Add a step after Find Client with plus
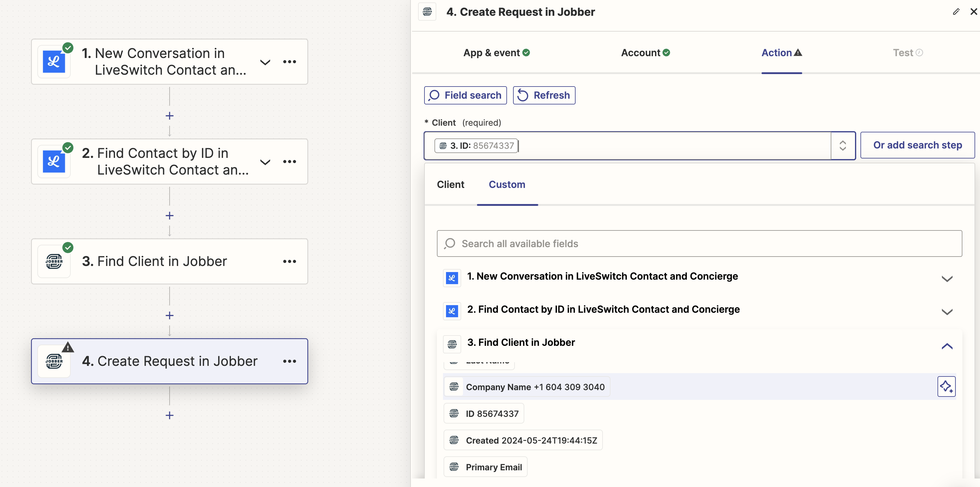The height and width of the screenshot is (487, 980). click(170, 316)
